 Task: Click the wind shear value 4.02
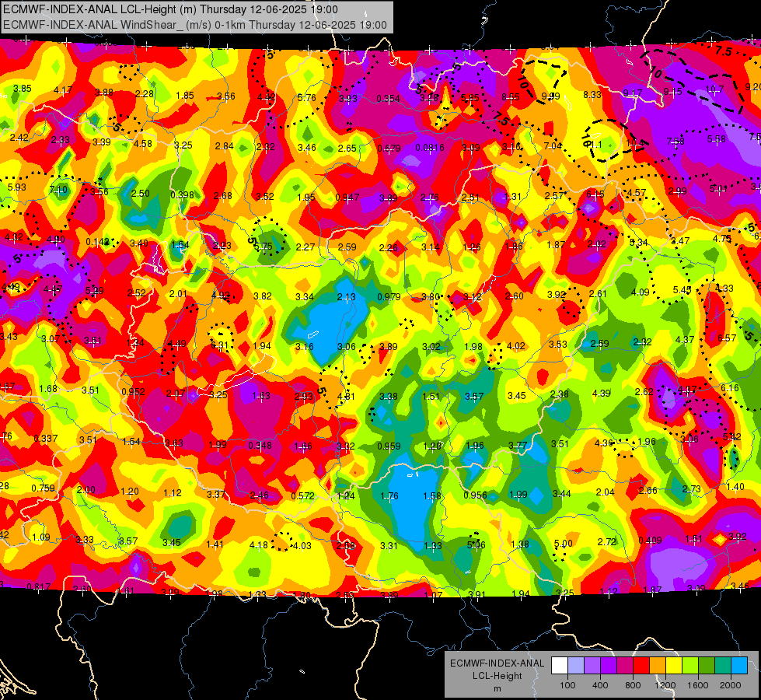point(516,346)
